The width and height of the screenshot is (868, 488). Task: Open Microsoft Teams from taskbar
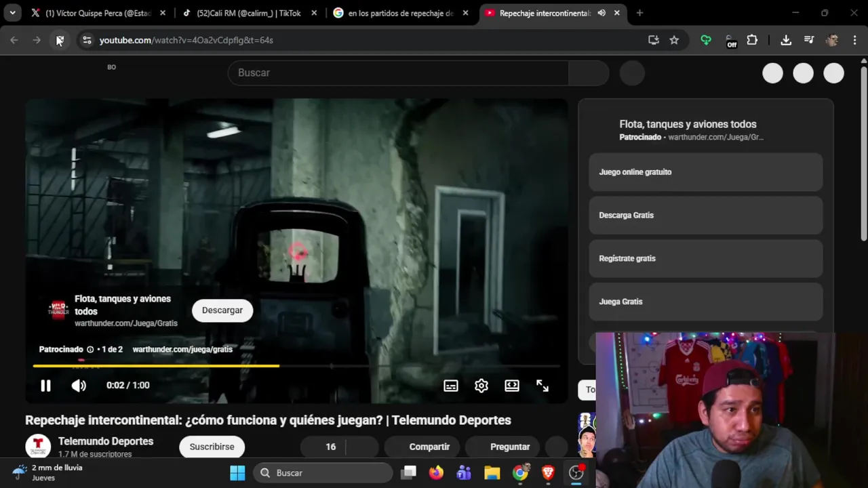pyautogui.click(x=464, y=473)
